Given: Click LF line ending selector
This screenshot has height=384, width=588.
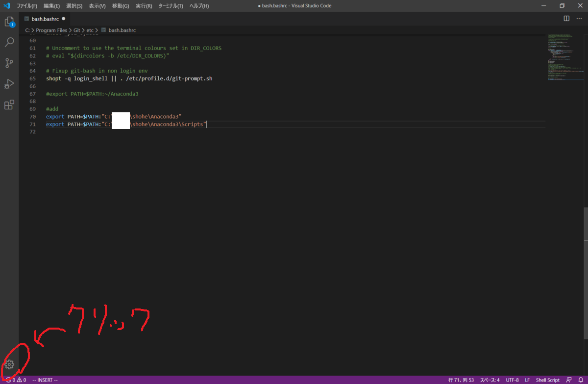Looking at the screenshot, I should [527, 380].
